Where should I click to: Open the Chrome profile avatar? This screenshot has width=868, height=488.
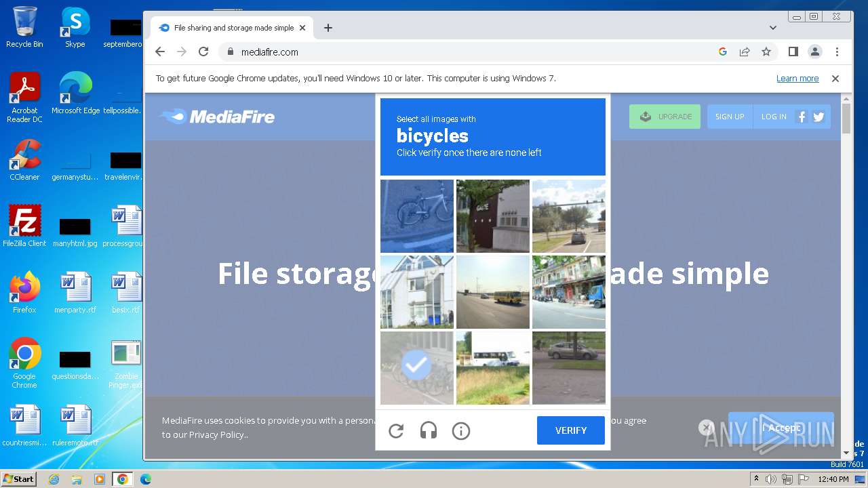[815, 52]
